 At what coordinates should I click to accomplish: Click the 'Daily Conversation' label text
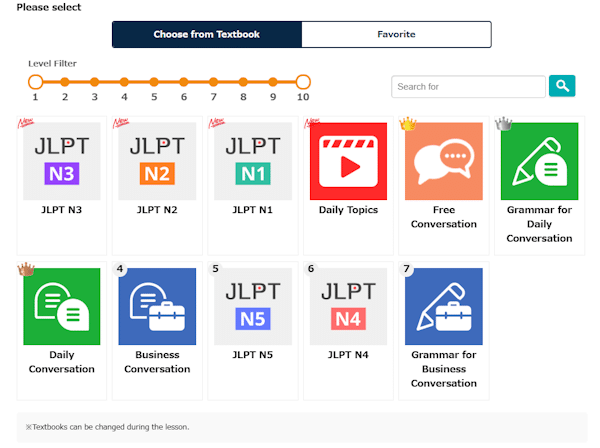pos(62,362)
